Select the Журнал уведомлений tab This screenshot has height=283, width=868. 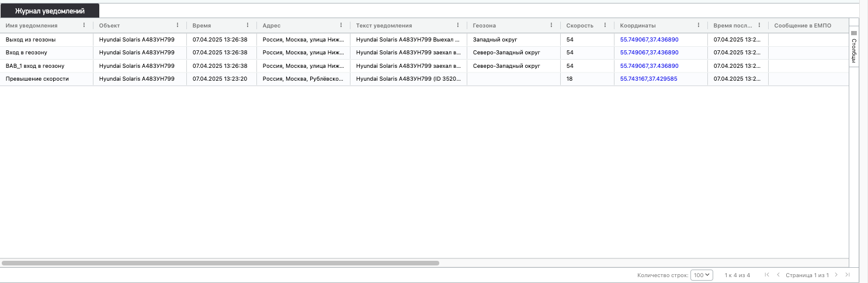(x=50, y=11)
